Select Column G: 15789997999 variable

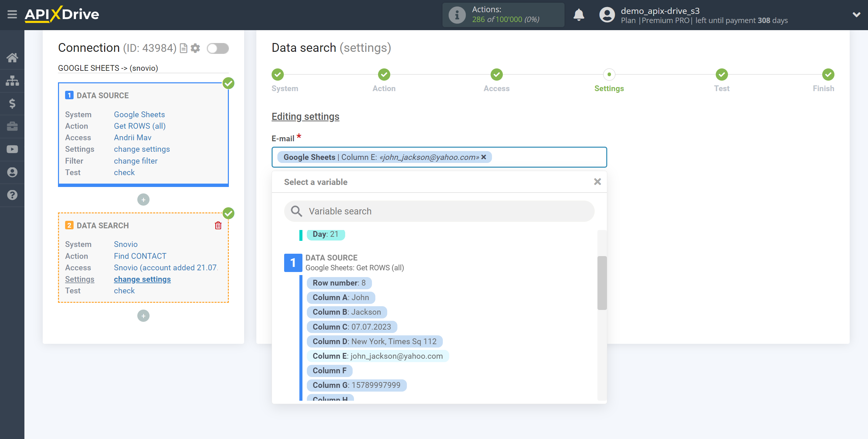tap(357, 385)
